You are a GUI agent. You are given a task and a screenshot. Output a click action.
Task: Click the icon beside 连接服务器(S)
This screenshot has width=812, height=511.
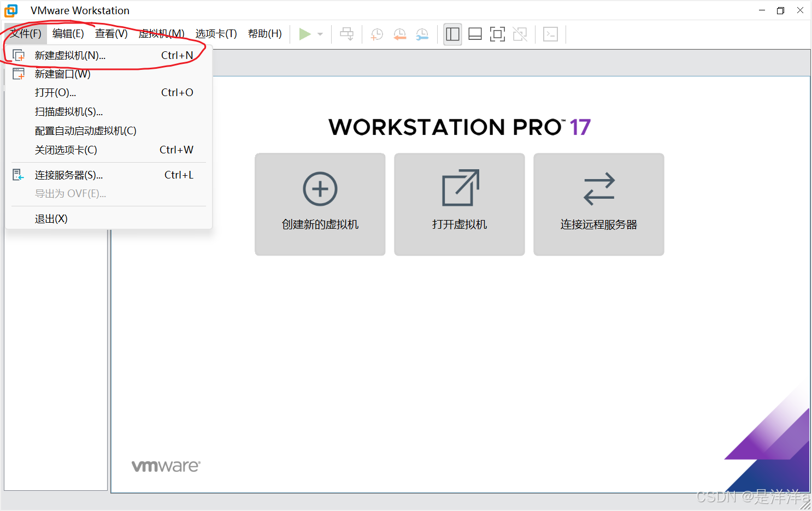pyautogui.click(x=19, y=175)
